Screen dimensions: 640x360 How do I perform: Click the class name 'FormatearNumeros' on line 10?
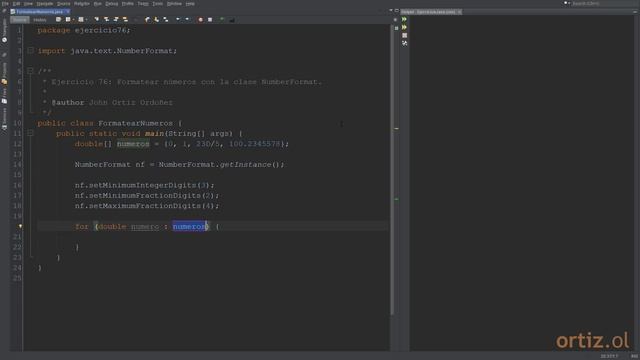pos(136,123)
